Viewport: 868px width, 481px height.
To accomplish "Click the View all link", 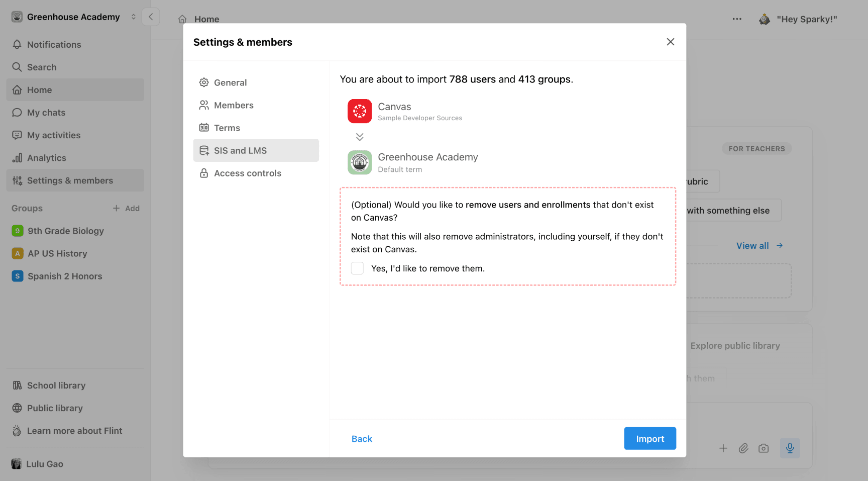I will pyautogui.click(x=759, y=245).
